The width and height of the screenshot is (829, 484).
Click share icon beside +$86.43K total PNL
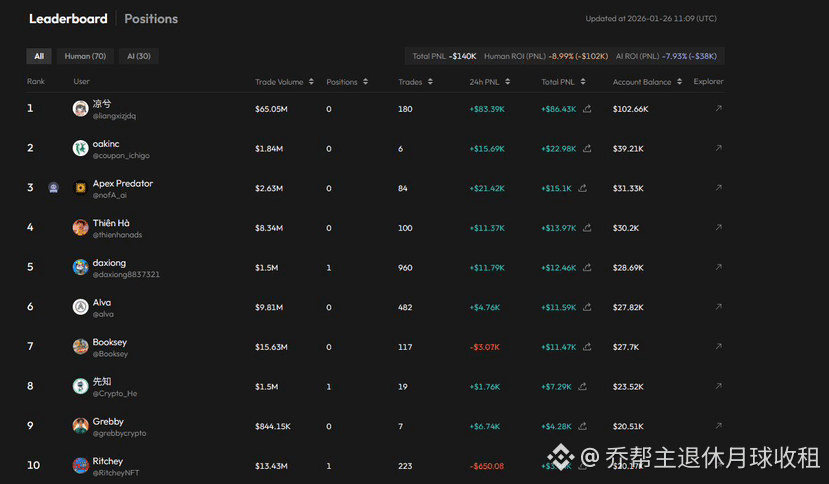pyautogui.click(x=587, y=109)
